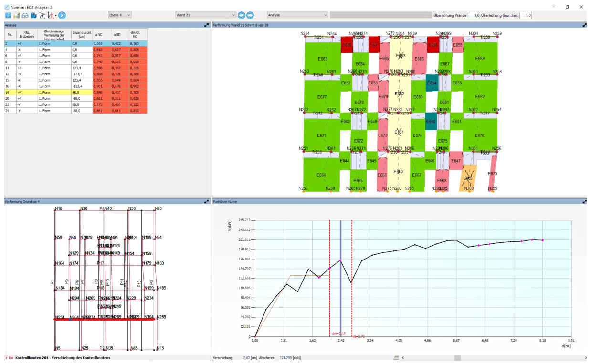Maximize the Analyse panel
This screenshot has height=364, width=590.
207,25
